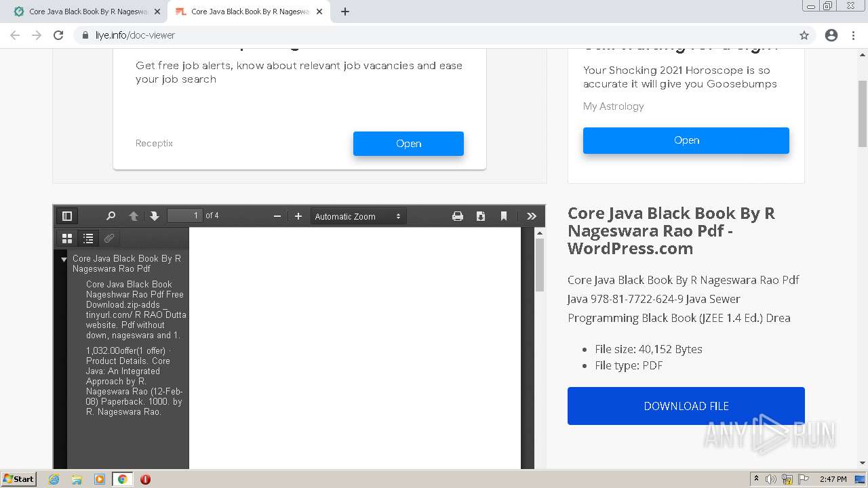The image size is (868, 488).
Task: Click the network tray icon
Action: click(787, 479)
